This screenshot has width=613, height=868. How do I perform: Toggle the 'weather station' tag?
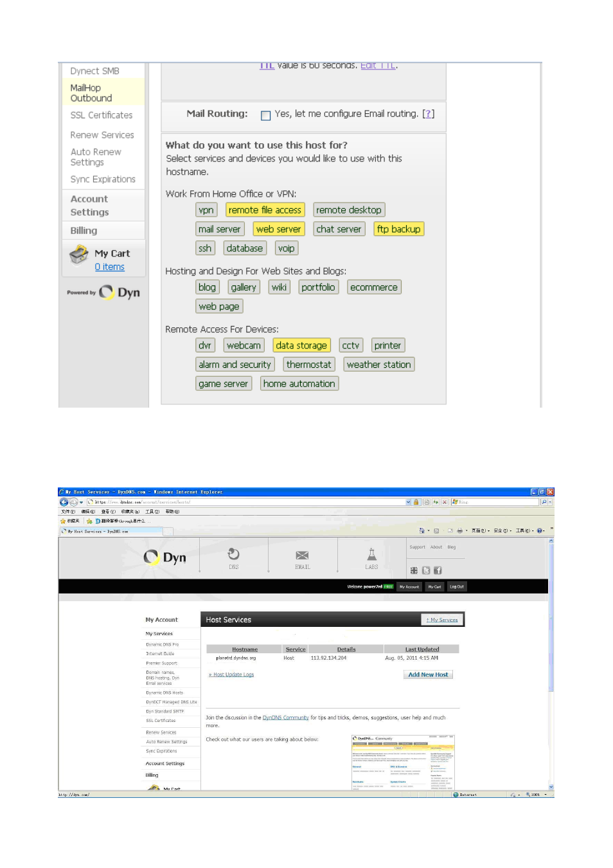point(378,365)
